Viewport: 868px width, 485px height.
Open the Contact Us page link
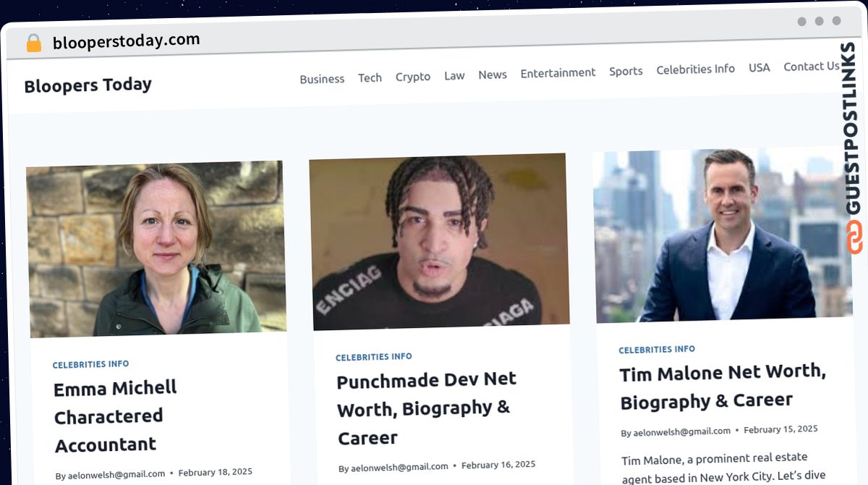coord(812,66)
